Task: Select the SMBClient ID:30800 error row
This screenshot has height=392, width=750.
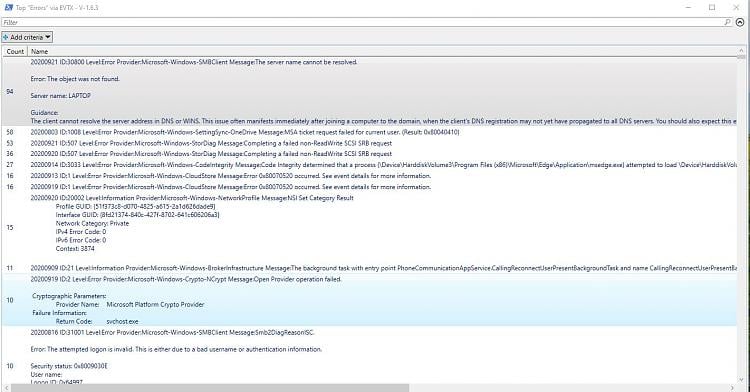Action: 370,91
